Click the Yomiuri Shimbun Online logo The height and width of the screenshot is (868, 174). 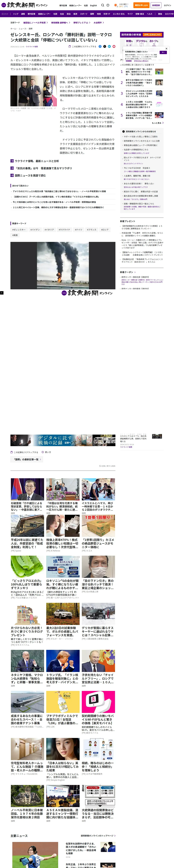24,5
